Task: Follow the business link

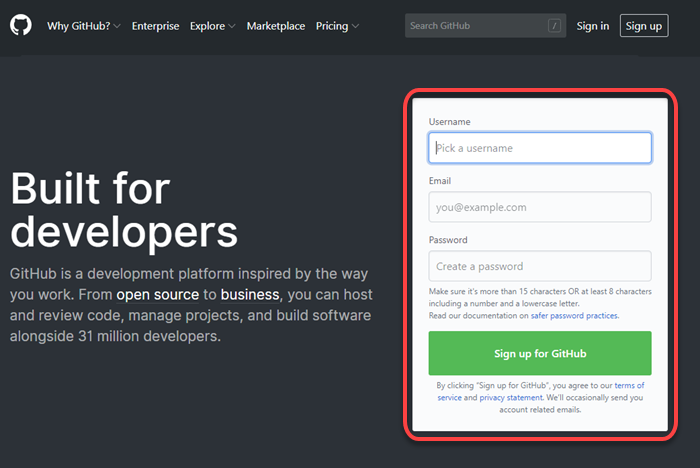Action: [x=250, y=295]
